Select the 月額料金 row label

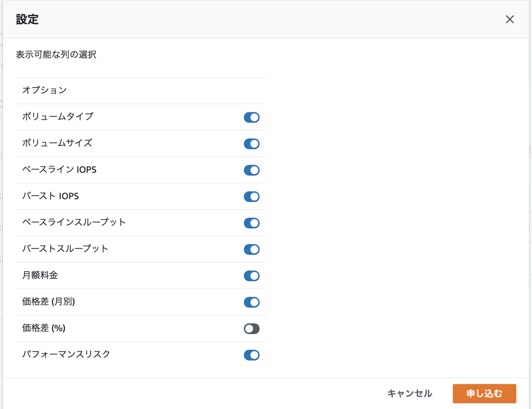(x=40, y=275)
